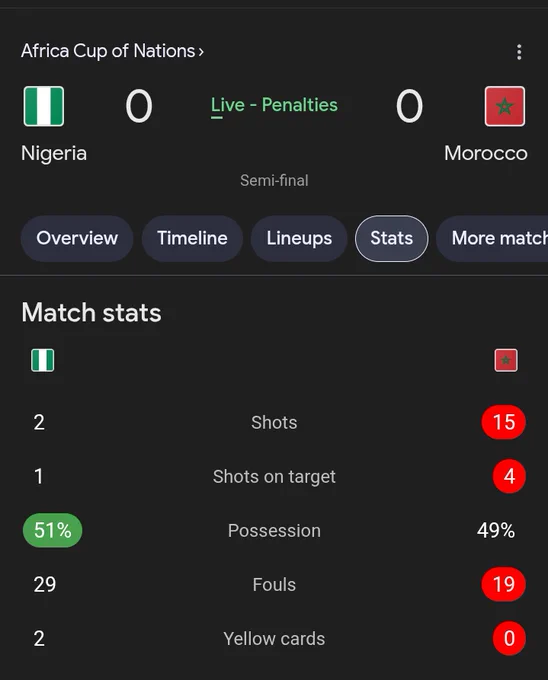Click the large Nigeria flag icon
The image size is (548, 680).
click(x=44, y=106)
